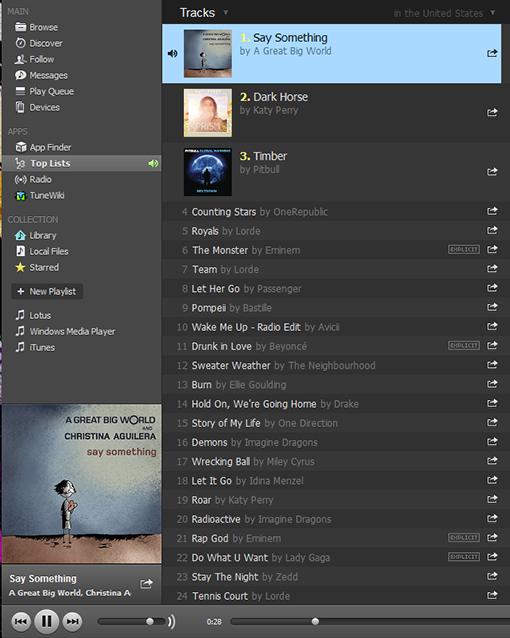Viewport: 510px width, 638px height.
Task: Open Messages in the sidebar
Action: (x=41, y=75)
